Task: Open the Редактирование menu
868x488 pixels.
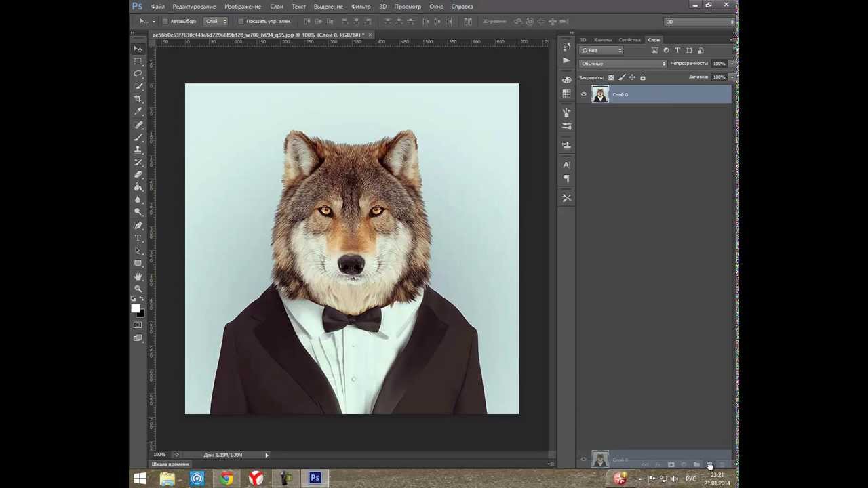Action: tap(194, 7)
